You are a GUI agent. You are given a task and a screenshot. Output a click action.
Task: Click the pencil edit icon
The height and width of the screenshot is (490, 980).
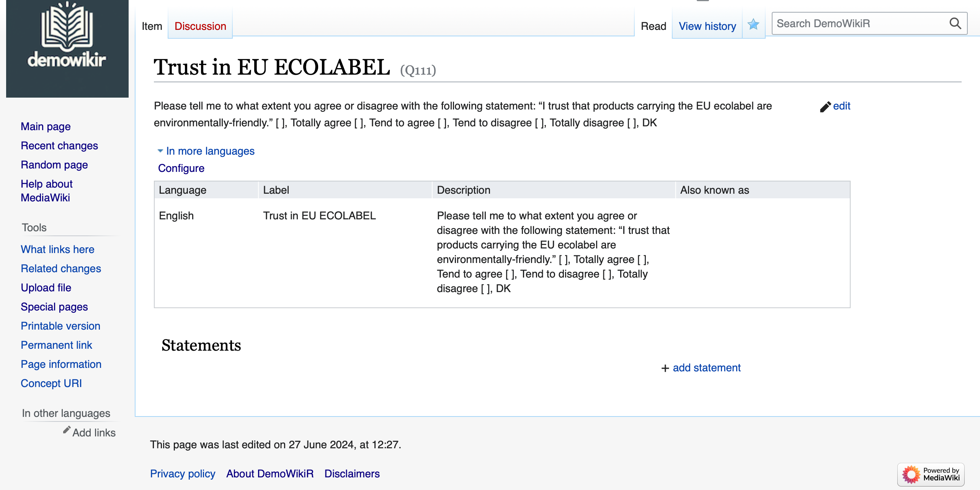click(825, 107)
